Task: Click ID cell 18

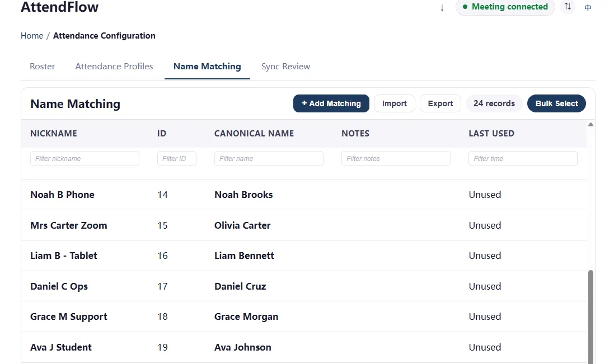Action: pos(162,316)
